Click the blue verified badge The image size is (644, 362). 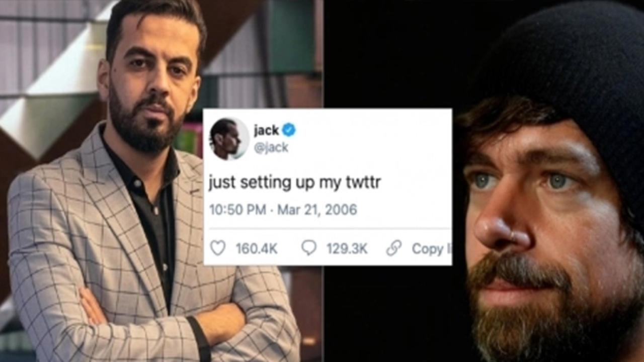[x=288, y=131]
